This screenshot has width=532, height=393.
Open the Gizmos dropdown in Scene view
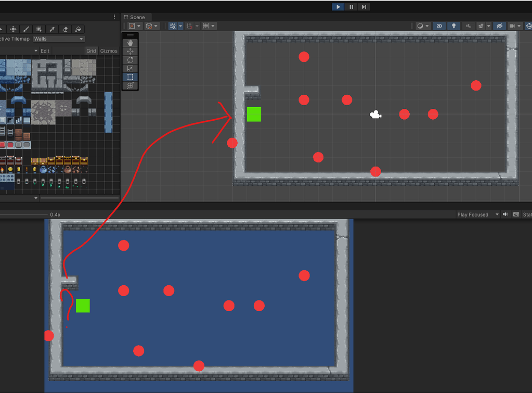[109, 50]
